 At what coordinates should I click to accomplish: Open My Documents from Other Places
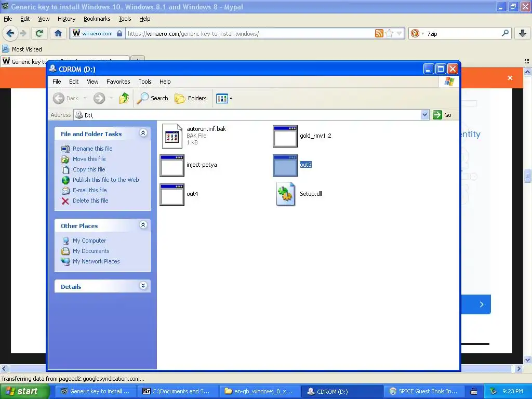pos(91,251)
